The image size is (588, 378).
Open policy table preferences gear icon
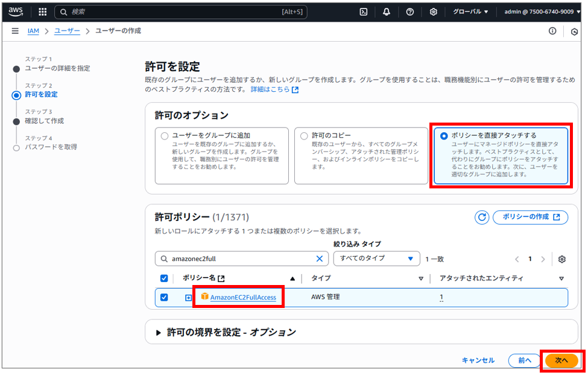[561, 259]
